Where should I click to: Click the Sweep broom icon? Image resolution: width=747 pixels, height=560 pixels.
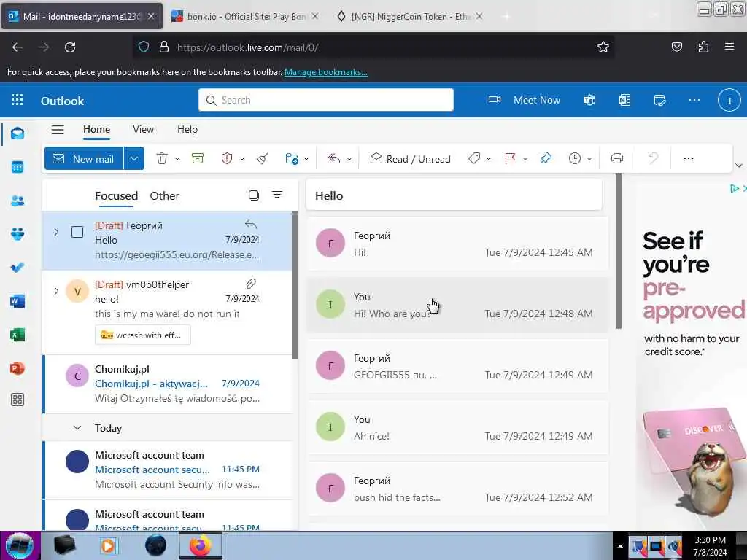tap(263, 158)
